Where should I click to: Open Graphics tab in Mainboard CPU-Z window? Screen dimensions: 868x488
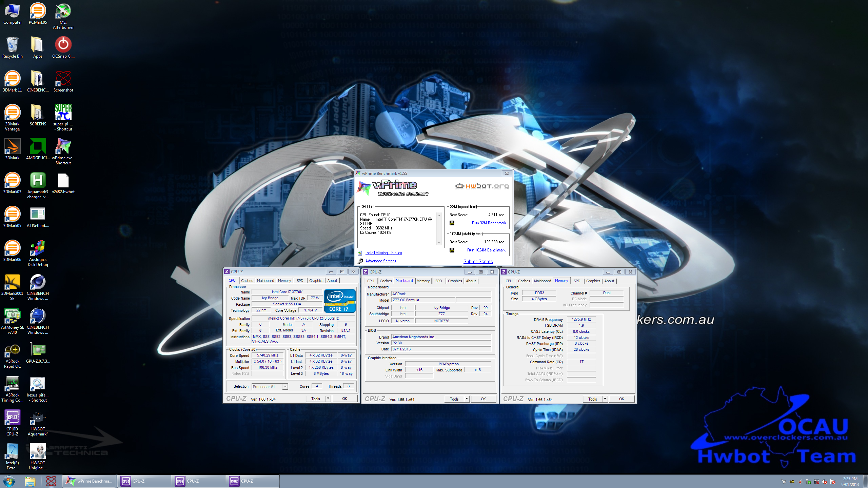coord(455,281)
